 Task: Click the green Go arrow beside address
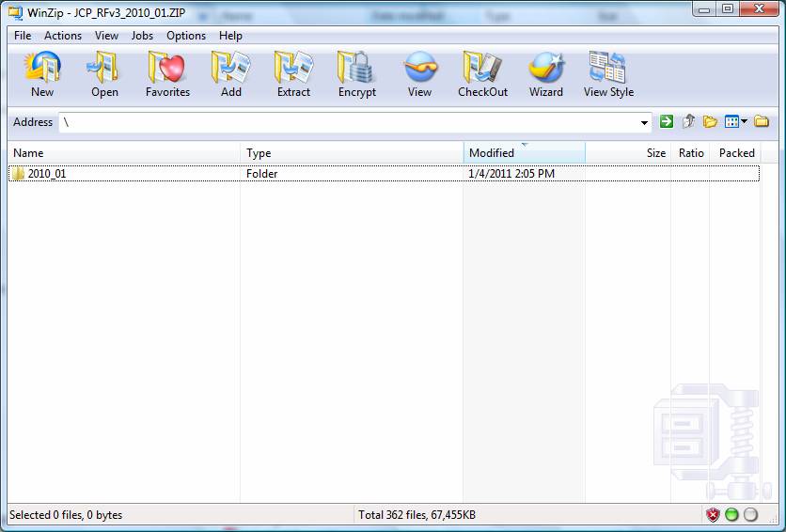(x=667, y=121)
